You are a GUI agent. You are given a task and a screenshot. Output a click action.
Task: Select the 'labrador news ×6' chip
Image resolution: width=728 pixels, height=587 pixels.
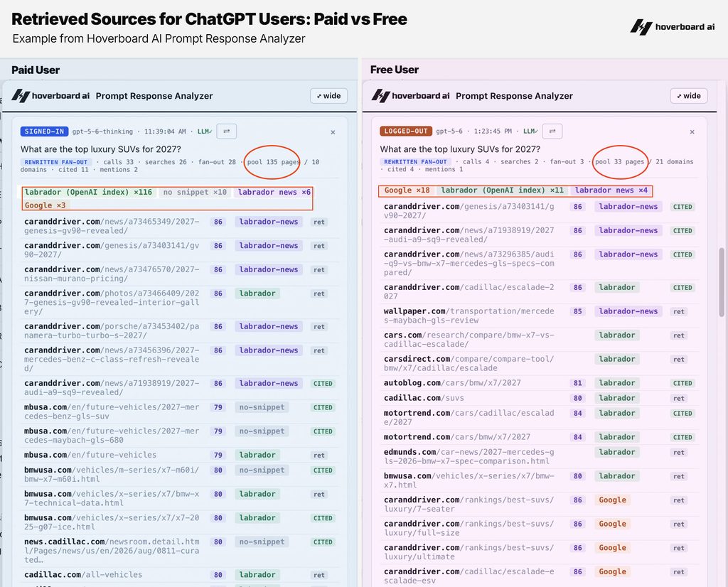click(274, 192)
